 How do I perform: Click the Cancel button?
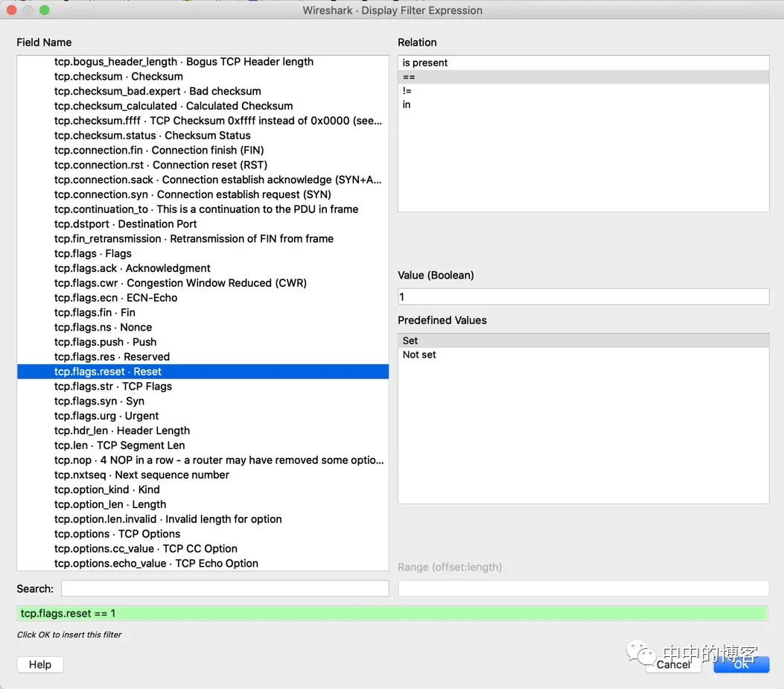(673, 664)
